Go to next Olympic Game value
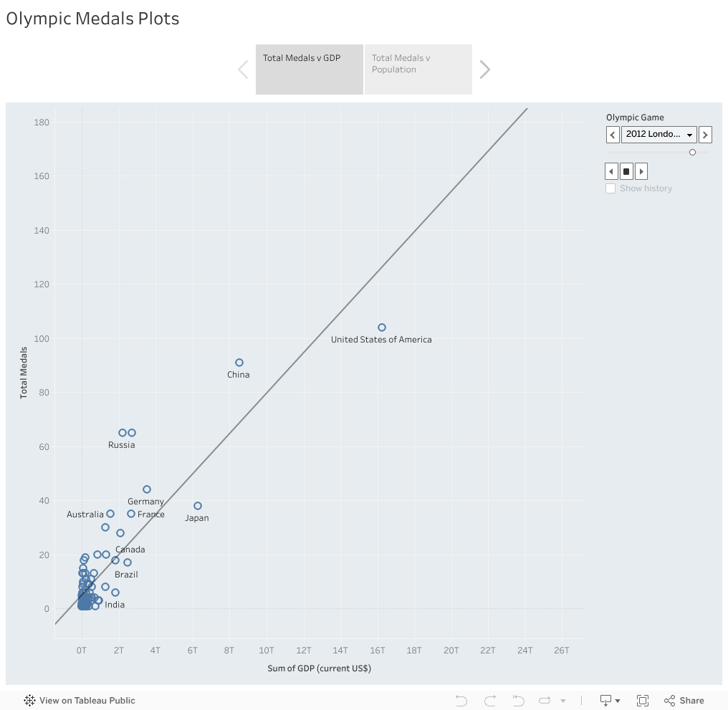This screenshot has width=728, height=710. [705, 135]
